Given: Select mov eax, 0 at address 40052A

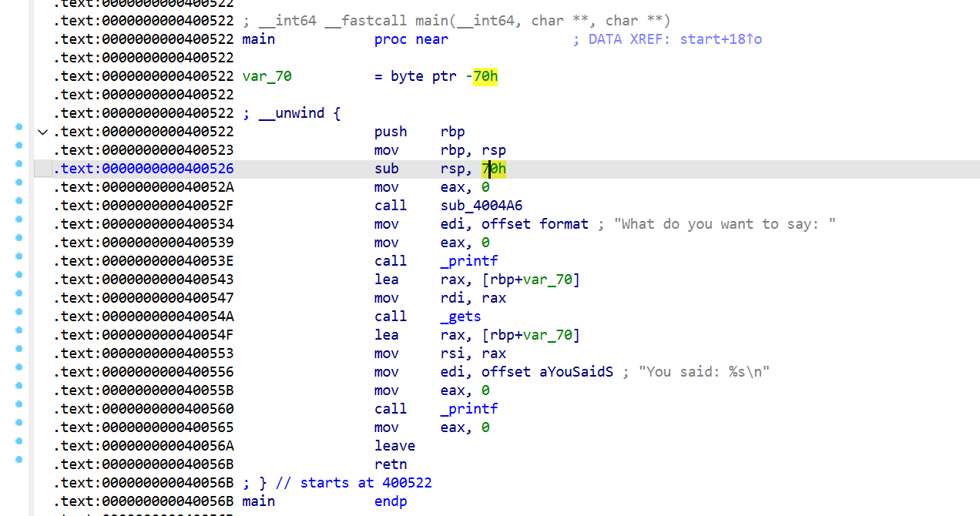Looking at the screenshot, I should tap(432, 187).
